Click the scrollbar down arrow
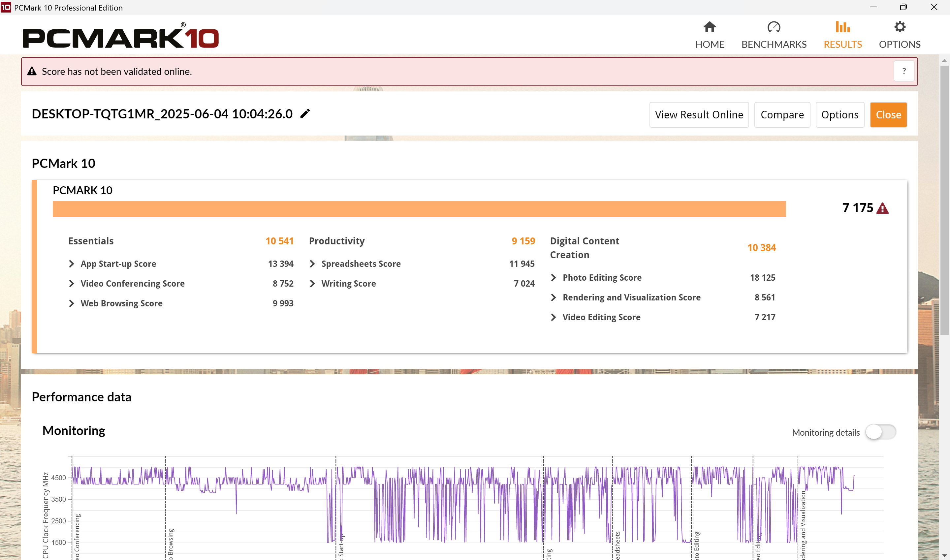 pyautogui.click(x=944, y=556)
